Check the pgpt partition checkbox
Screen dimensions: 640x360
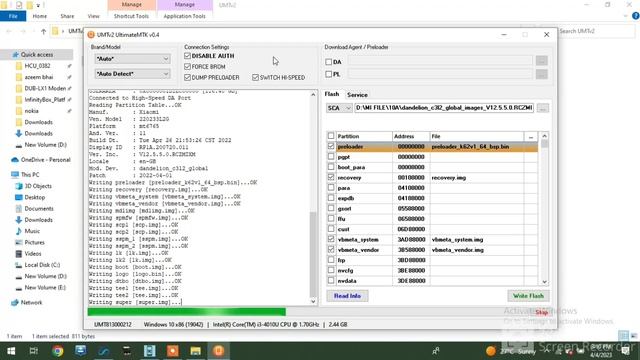(x=331, y=156)
